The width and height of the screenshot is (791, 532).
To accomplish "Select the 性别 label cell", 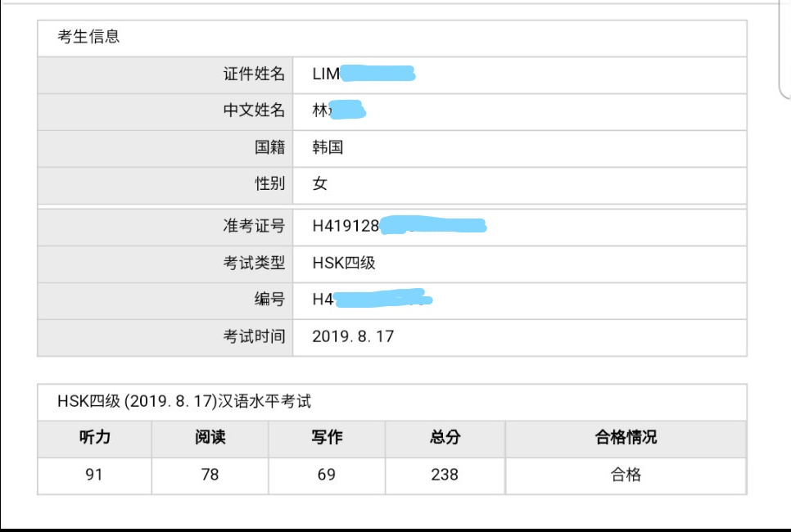I will [269, 183].
